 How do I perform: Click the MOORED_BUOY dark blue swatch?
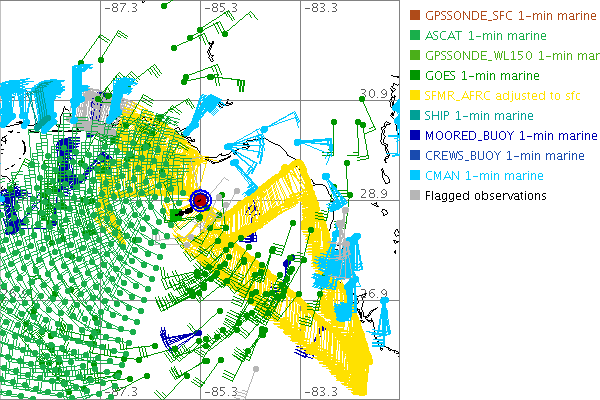[x=414, y=135]
